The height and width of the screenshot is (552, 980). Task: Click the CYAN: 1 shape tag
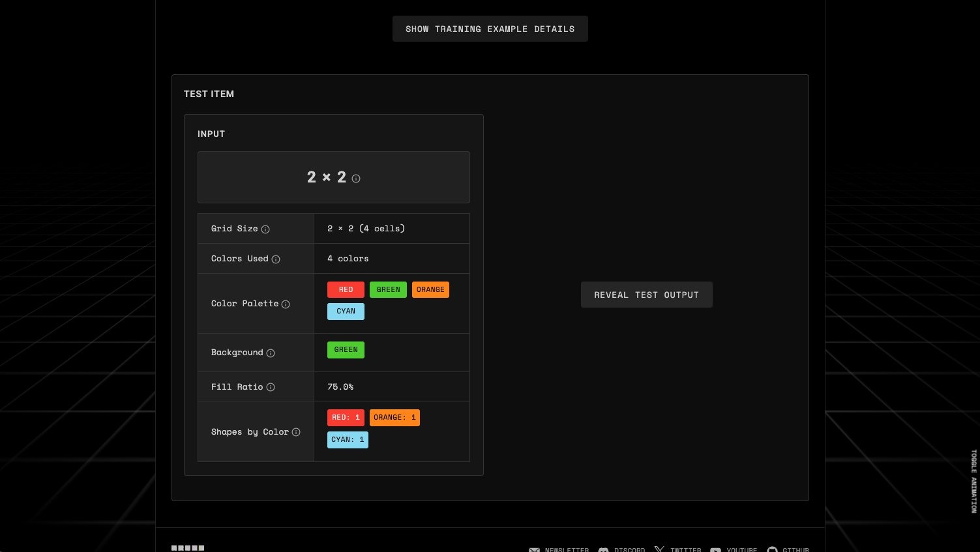pyautogui.click(x=348, y=439)
